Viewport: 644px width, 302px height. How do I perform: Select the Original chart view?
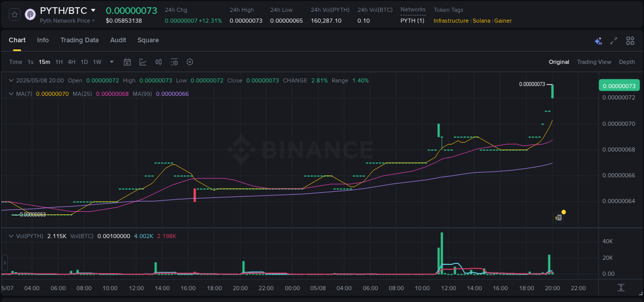[559, 62]
